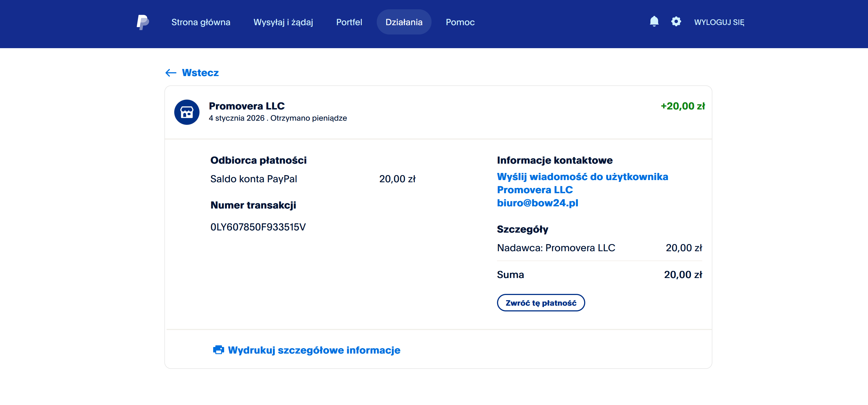Click the Wstecz link
The width and height of the screenshot is (868, 405).
[200, 73]
